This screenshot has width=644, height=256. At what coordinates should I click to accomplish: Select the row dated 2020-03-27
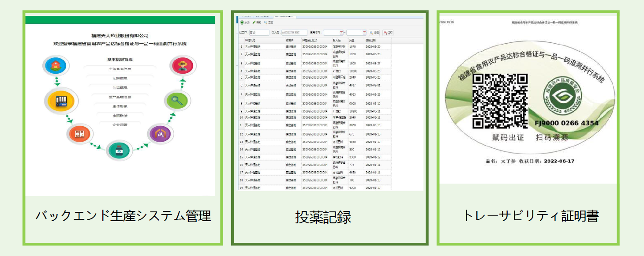[315, 63]
